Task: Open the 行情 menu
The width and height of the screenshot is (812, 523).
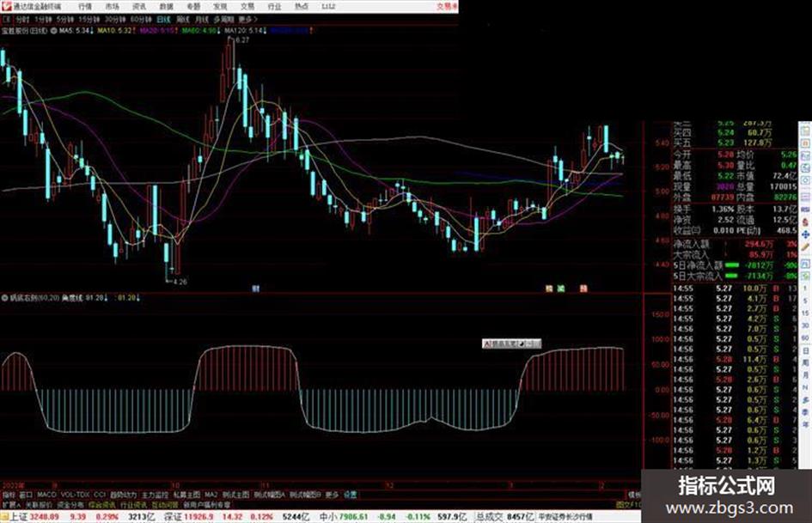Action: [85, 7]
